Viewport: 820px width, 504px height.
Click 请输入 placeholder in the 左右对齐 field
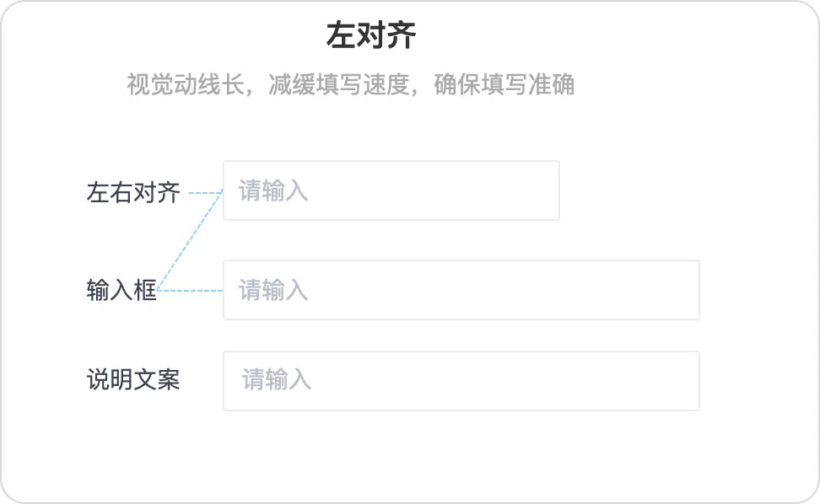click(273, 190)
